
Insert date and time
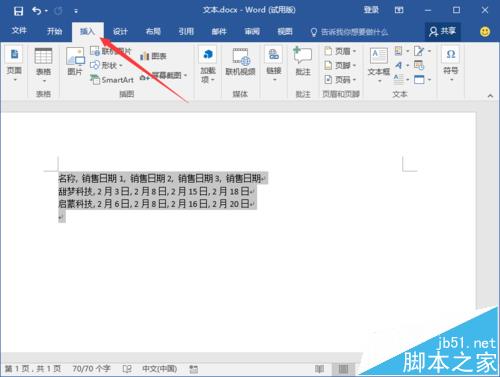tap(419, 65)
